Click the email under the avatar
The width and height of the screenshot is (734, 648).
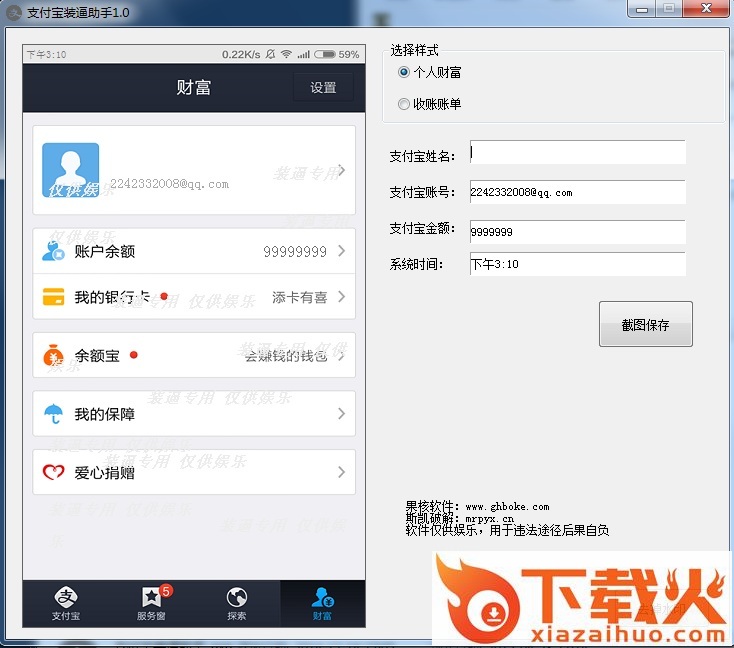pos(169,184)
